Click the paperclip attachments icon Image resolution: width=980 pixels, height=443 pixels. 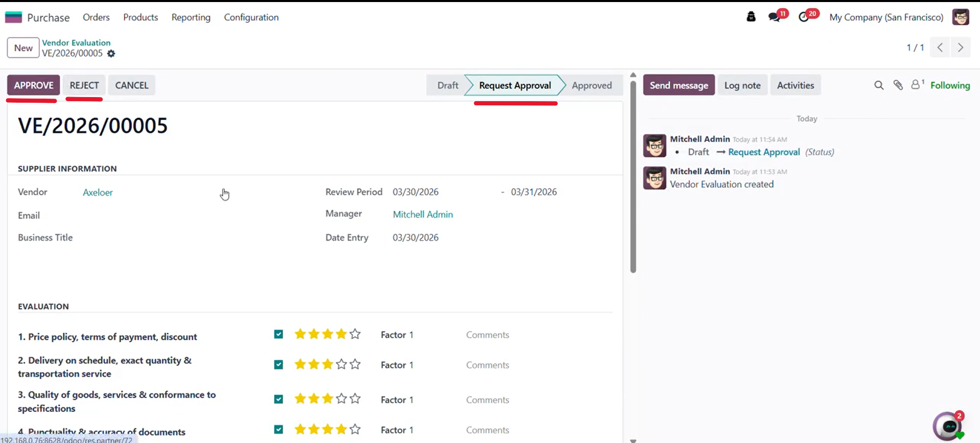(898, 85)
